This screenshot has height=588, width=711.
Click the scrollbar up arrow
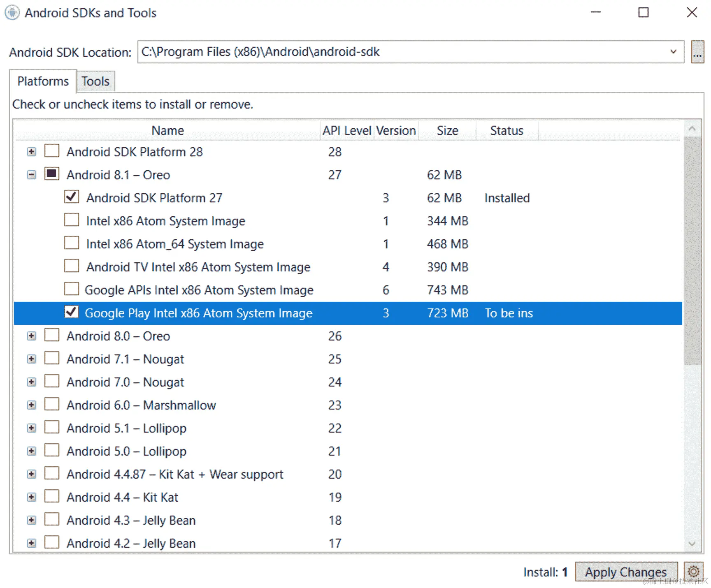pyautogui.click(x=692, y=129)
